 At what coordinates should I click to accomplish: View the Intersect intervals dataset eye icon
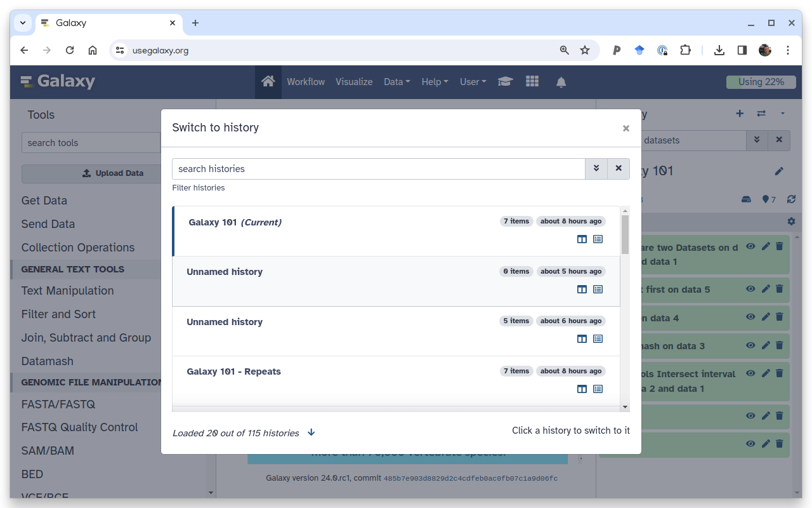[x=750, y=373]
